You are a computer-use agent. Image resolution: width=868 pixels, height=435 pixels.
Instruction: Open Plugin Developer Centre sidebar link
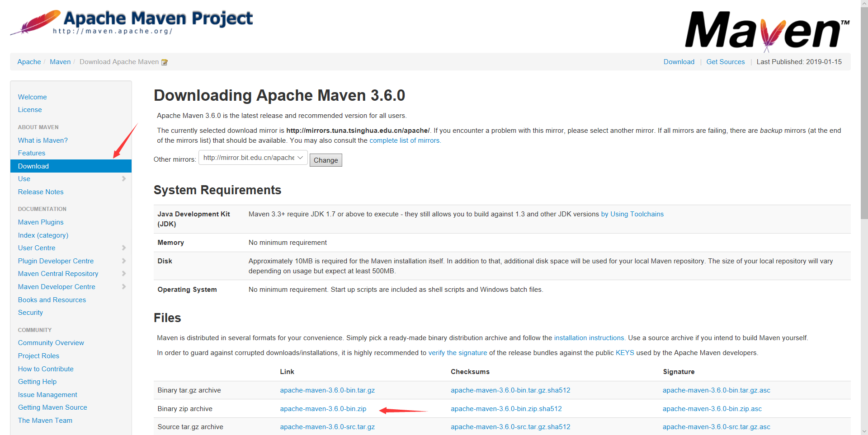[x=56, y=261]
